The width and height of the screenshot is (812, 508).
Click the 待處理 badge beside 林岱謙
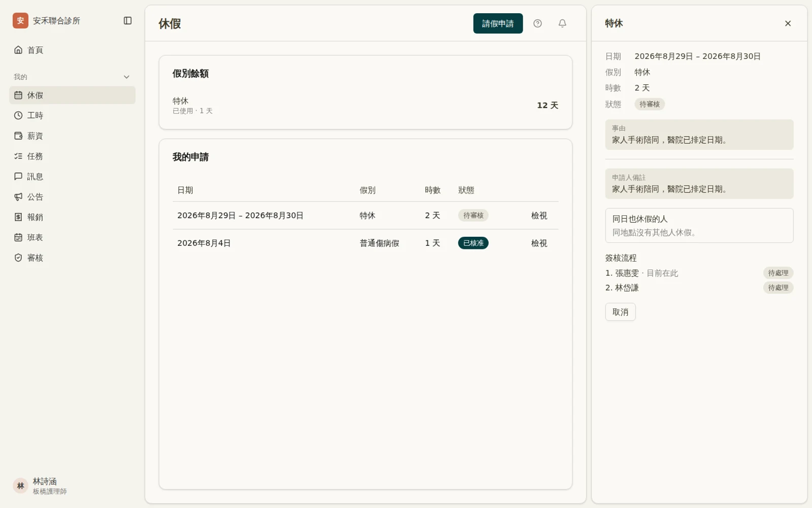(778, 288)
